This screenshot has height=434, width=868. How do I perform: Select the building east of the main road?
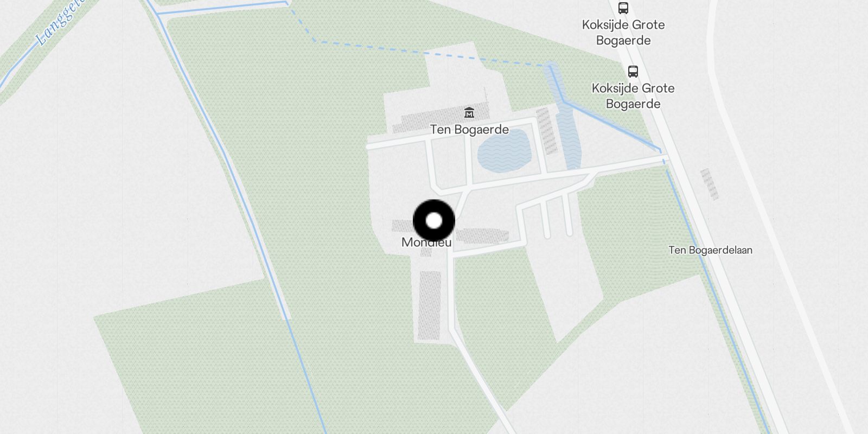click(709, 184)
